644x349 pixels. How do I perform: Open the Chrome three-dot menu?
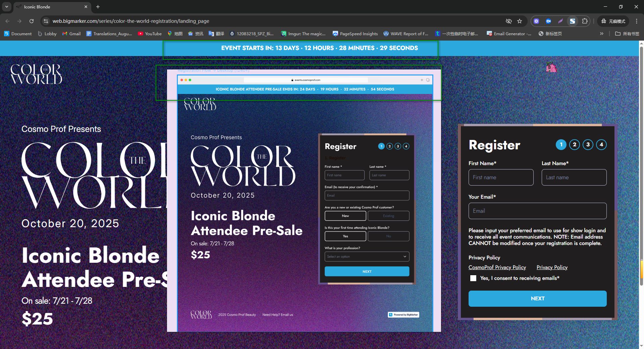pyautogui.click(x=637, y=21)
